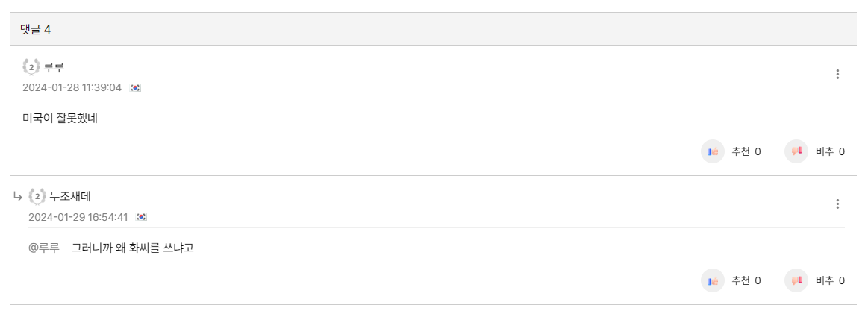This screenshot has height=314, width=868.
Task: Click the level 2 badge beside 루루
Action: point(31,67)
